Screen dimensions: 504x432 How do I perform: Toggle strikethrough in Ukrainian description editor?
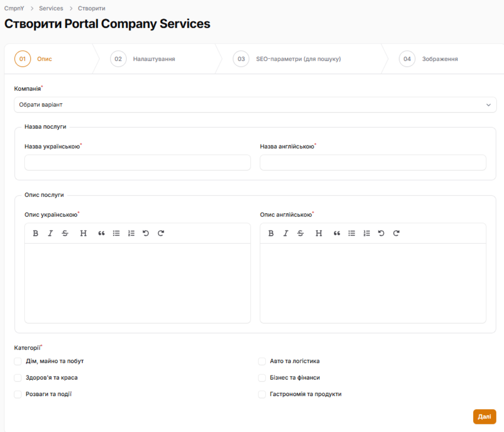pyautogui.click(x=65, y=233)
